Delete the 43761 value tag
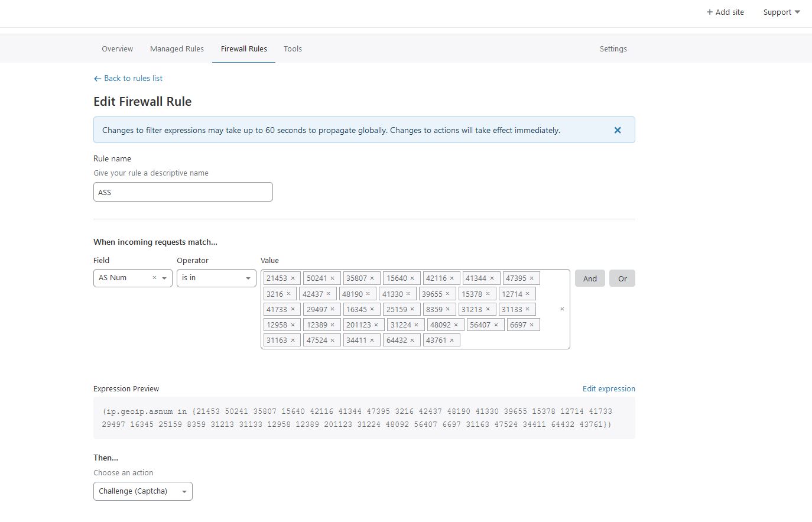Screen dimensions: 812x522 [x=452, y=341]
